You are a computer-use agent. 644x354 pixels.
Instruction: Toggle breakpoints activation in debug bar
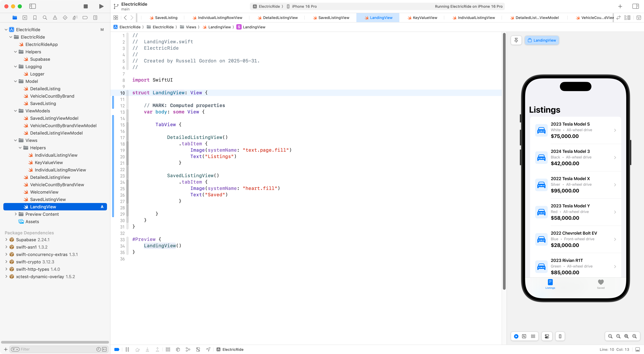pyautogui.click(x=117, y=349)
